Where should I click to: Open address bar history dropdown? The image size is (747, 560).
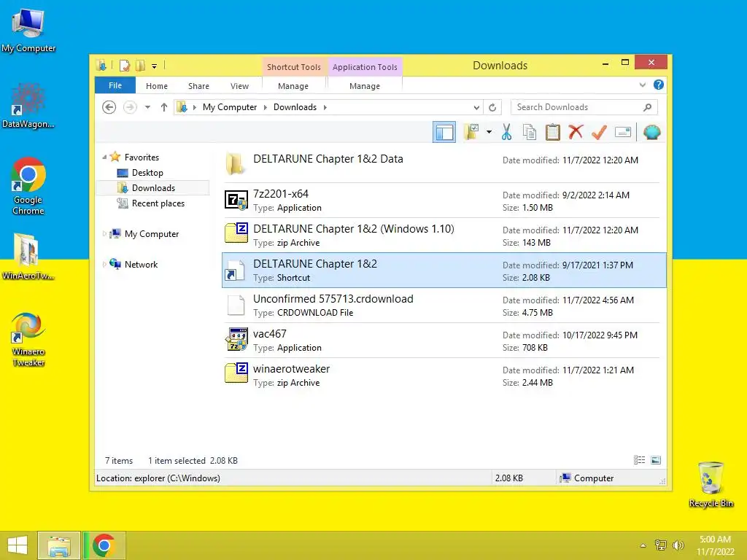(x=476, y=108)
